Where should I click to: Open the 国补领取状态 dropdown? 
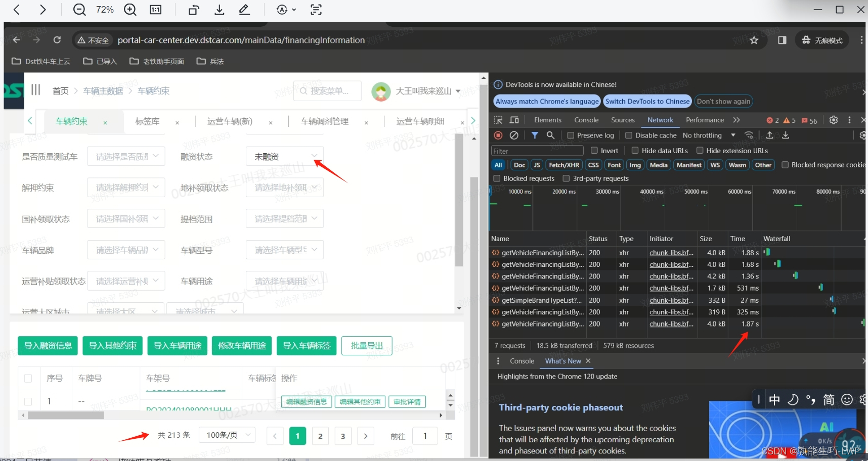pos(126,219)
